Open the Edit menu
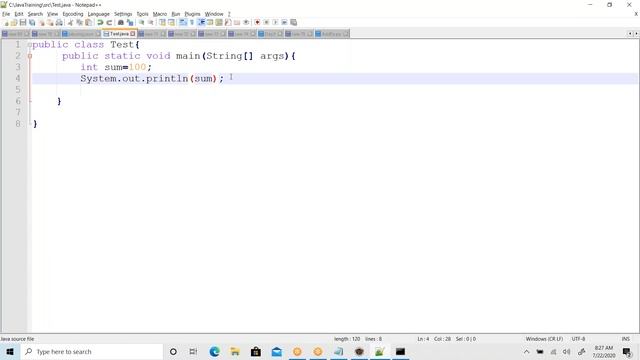640x360 pixels. [x=19, y=14]
